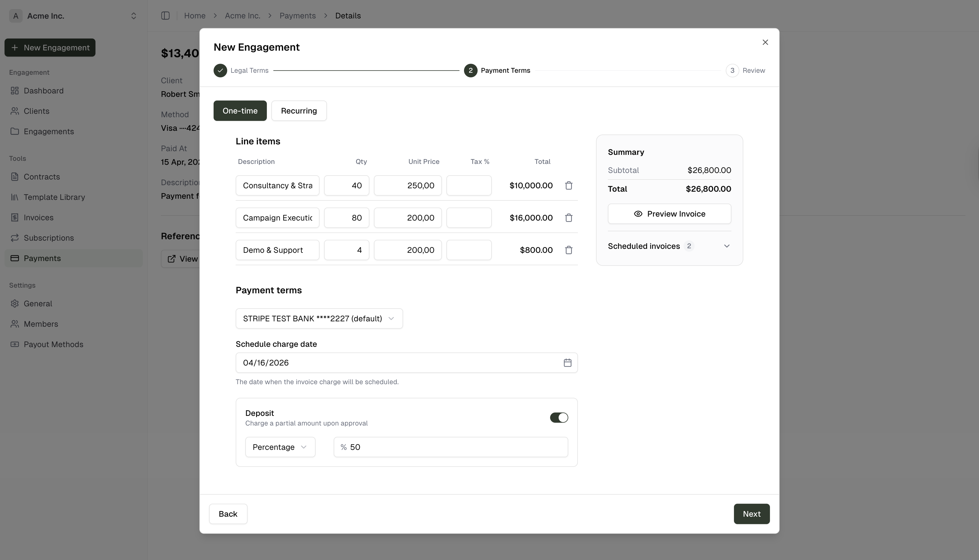Image resolution: width=979 pixels, height=560 pixels.
Task: Open the schedule charge date picker
Action: click(x=567, y=362)
